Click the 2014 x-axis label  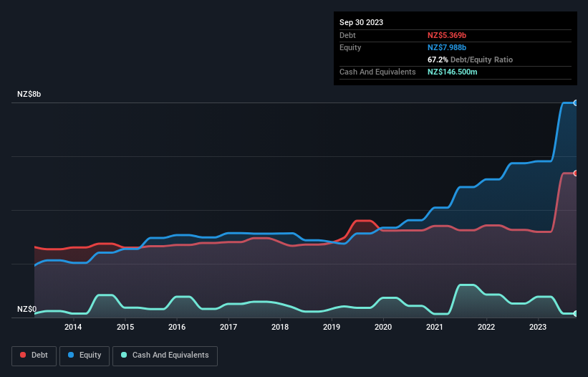coord(73,327)
